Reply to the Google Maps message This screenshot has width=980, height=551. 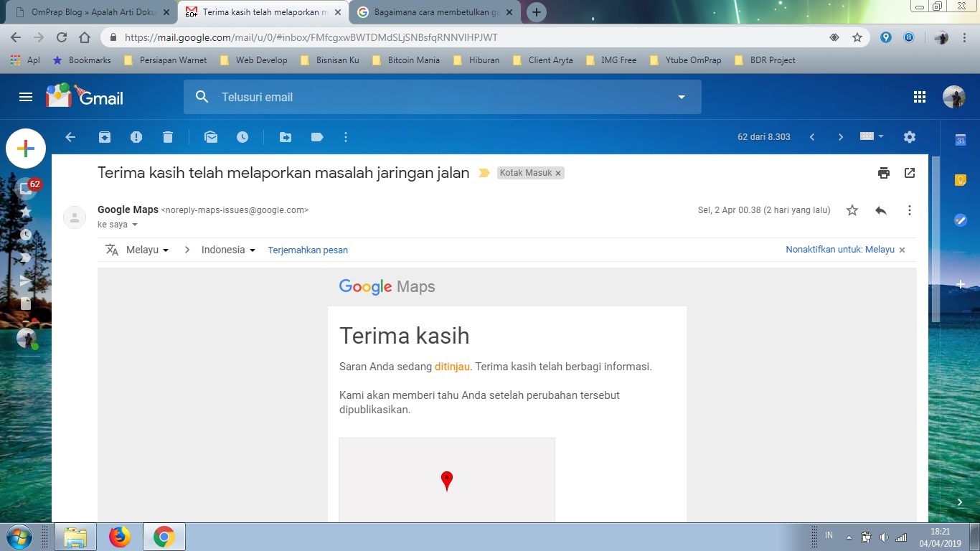pyautogui.click(x=881, y=210)
